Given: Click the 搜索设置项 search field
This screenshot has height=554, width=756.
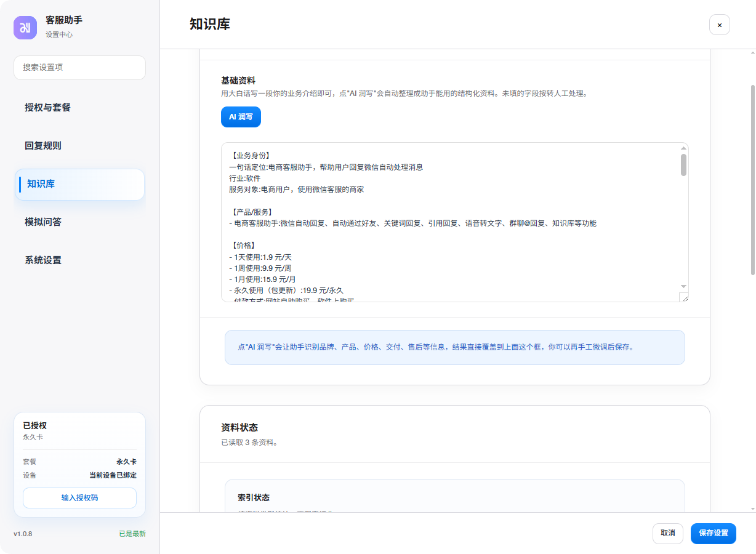Looking at the screenshot, I should [x=79, y=68].
